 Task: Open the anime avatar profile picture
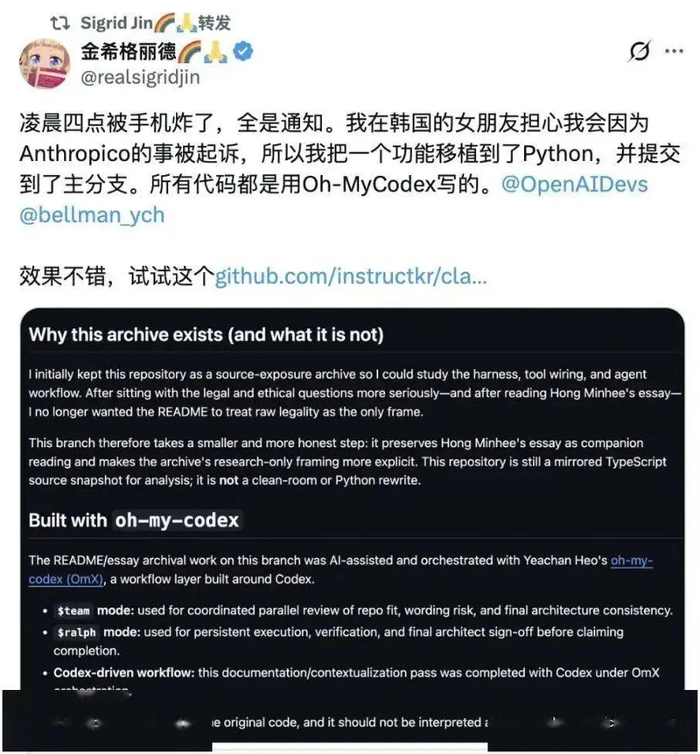tap(45, 65)
